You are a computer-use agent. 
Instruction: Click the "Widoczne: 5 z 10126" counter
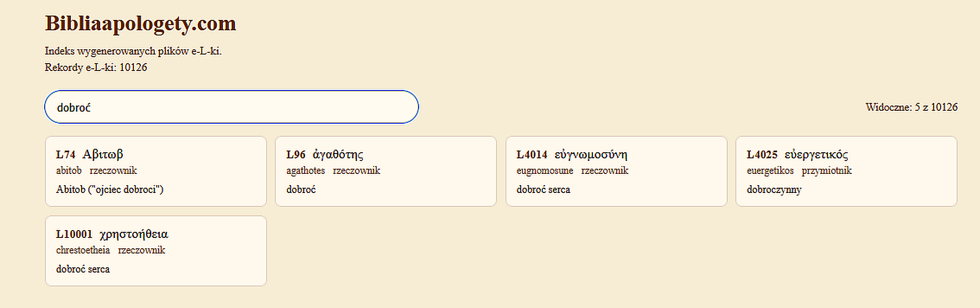coord(911,107)
